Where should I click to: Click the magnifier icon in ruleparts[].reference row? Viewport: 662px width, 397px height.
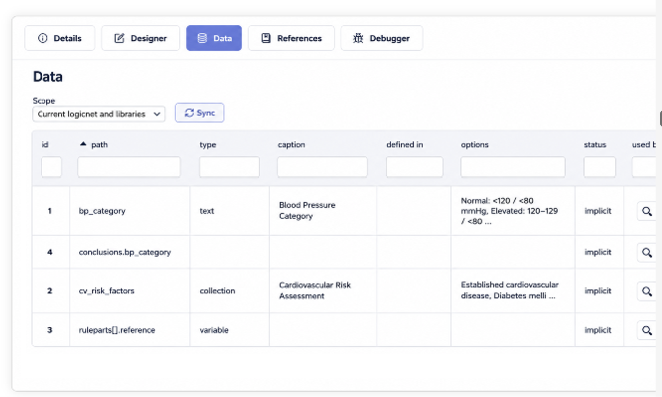pos(647,330)
